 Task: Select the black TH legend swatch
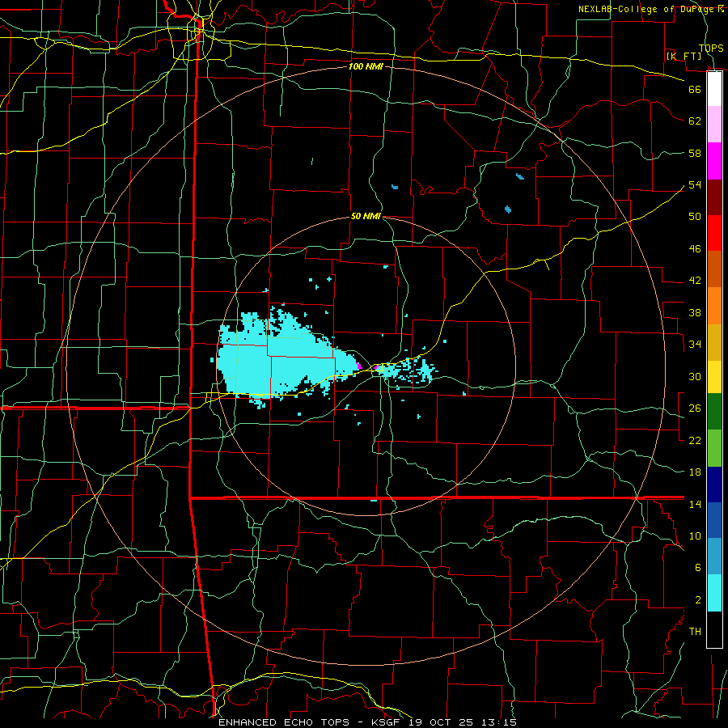click(714, 629)
